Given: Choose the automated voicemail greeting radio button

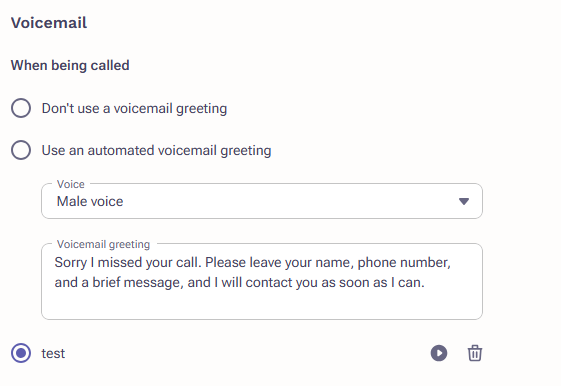Looking at the screenshot, I should click(21, 150).
